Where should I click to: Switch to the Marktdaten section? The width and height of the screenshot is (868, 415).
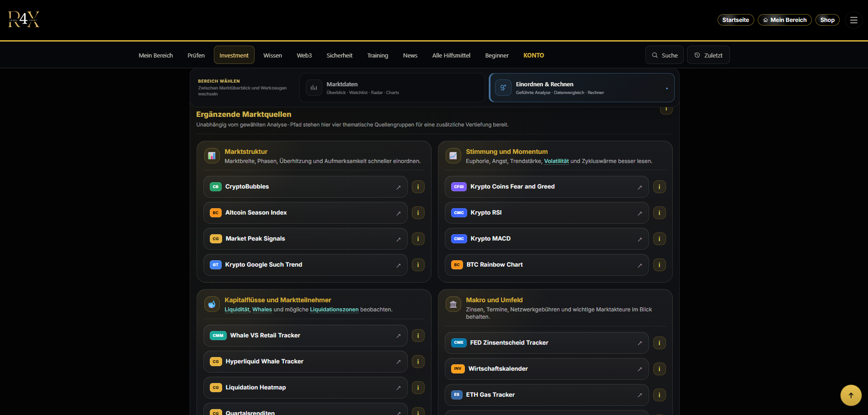click(392, 88)
